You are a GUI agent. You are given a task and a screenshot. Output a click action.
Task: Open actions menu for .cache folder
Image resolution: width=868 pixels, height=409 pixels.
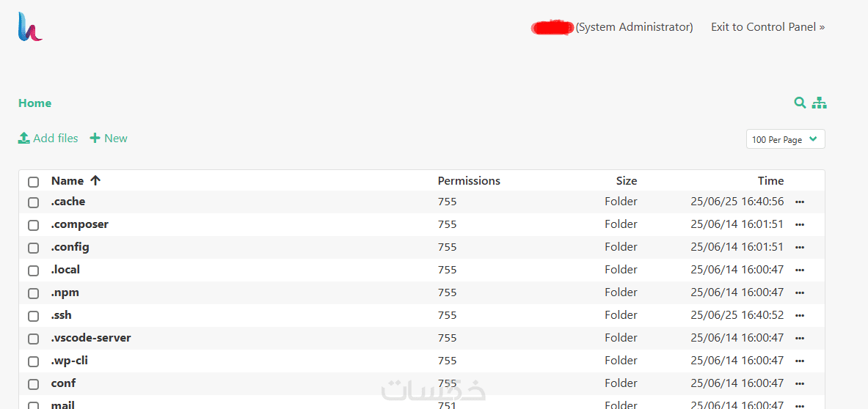tap(800, 202)
